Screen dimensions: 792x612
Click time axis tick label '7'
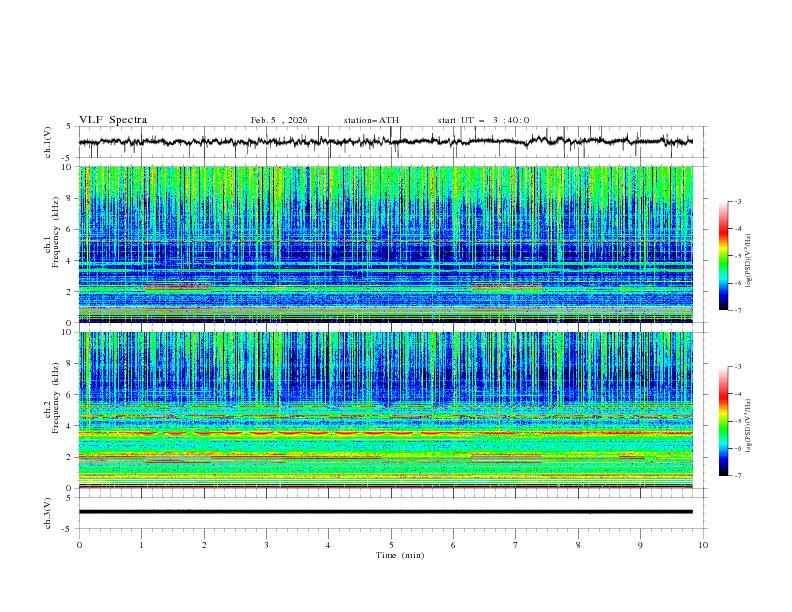pos(516,545)
